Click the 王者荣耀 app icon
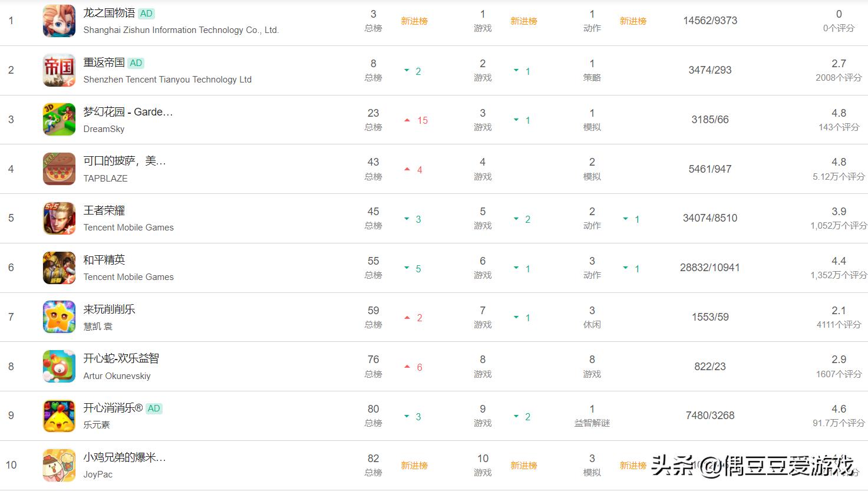Viewport: 868px width, 491px height. [x=59, y=218]
